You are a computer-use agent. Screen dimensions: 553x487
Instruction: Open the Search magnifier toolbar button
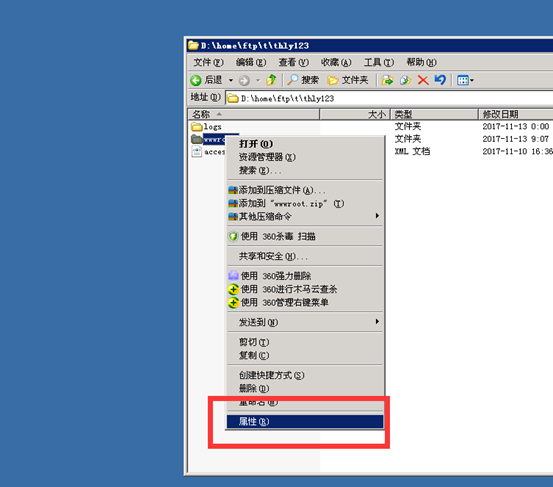coord(303,80)
